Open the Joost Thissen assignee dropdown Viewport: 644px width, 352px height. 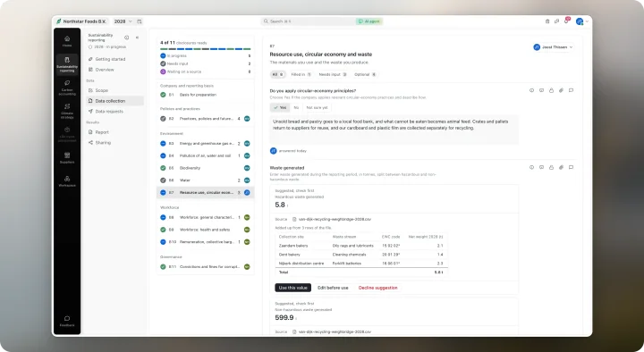[553, 47]
